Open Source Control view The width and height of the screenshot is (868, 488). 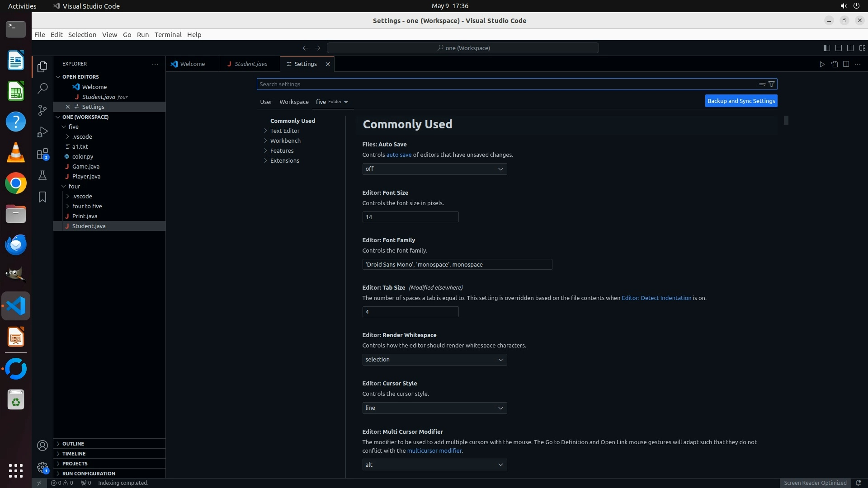42,110
